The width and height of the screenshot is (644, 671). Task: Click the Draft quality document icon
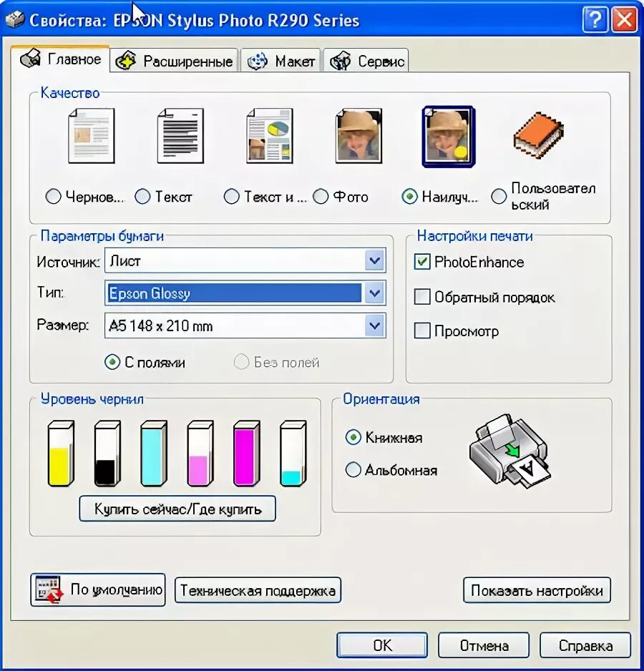click(x=91, y=136)
